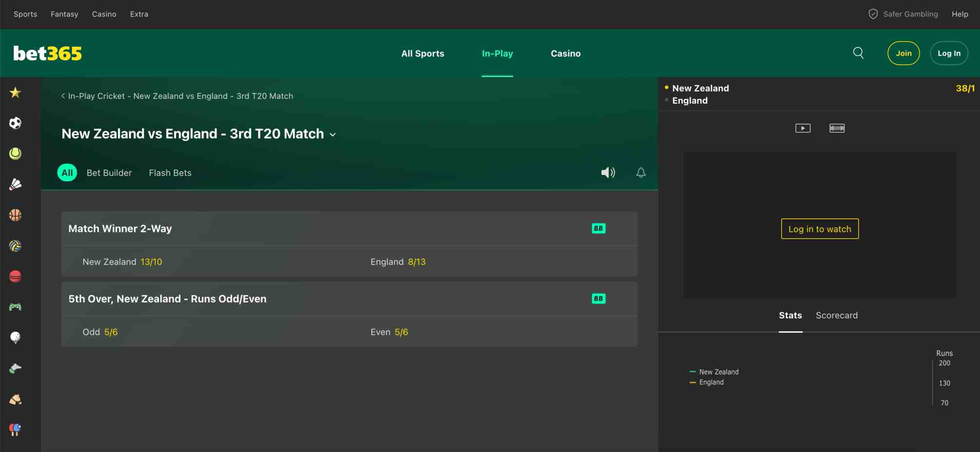
Task: Pick New Zealand odds 13/10
Action: click(151, 262)
